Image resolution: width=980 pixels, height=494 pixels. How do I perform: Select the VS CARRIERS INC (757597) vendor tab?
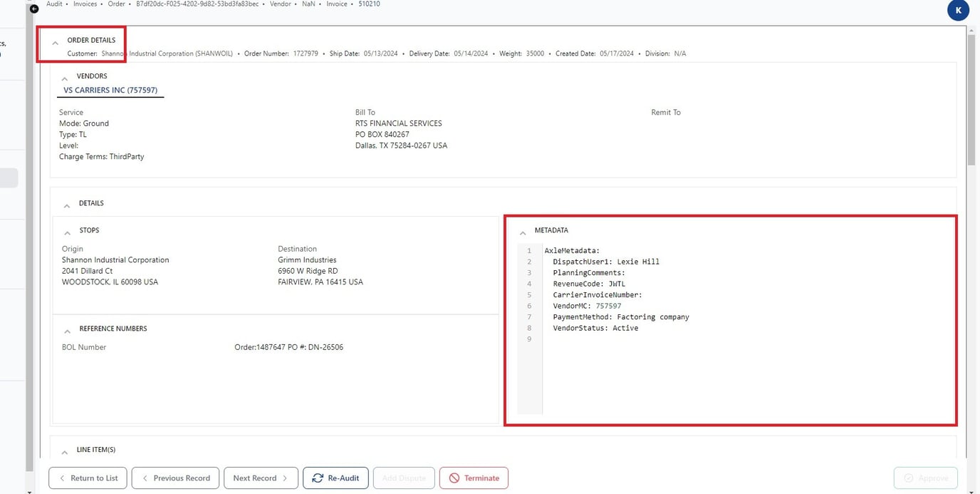coord(110,90)
